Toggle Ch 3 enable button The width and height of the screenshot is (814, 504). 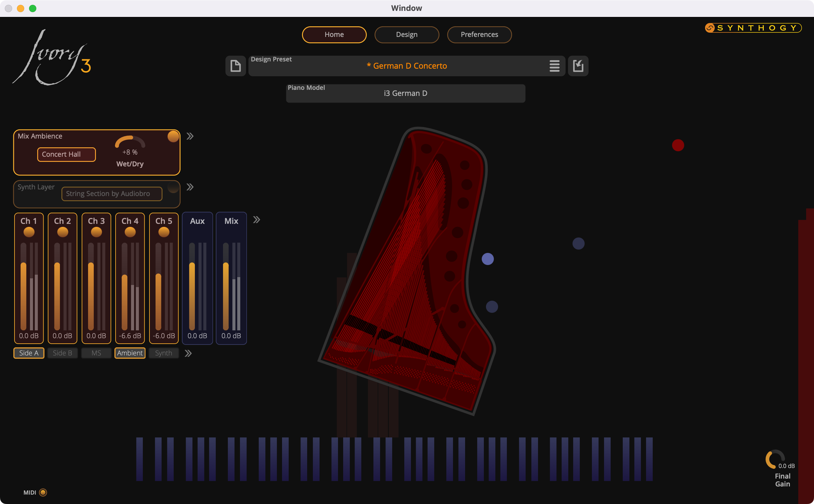pyautogui.click(x=96, y=232)
